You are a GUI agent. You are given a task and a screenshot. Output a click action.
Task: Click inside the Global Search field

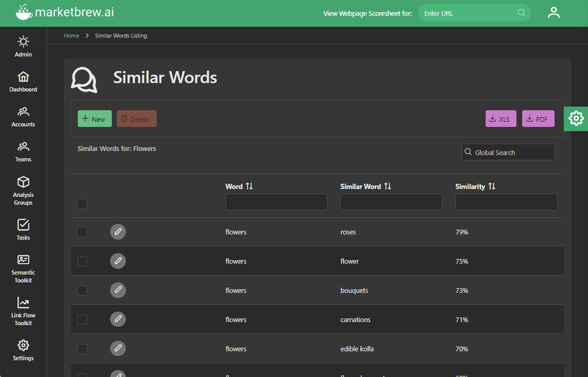point(507,152)
